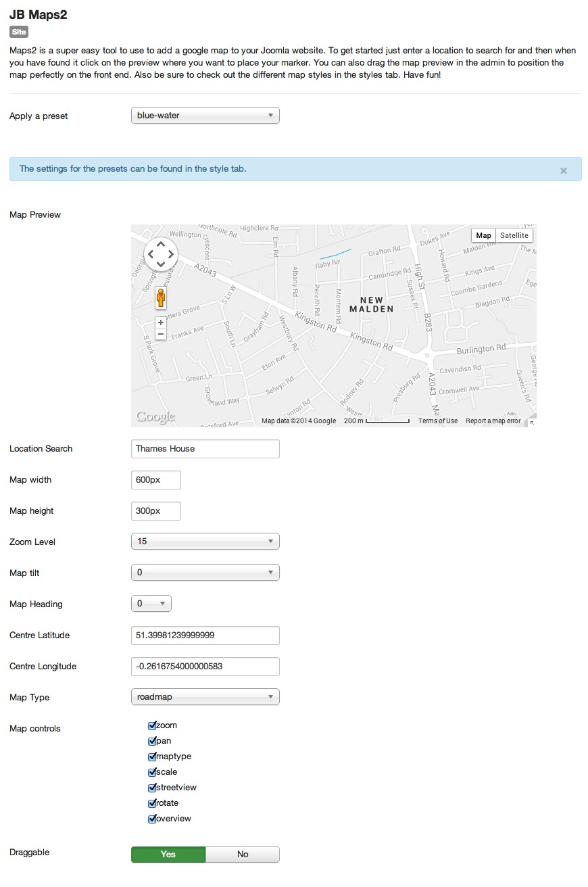Screen dimensions: 588x887
Task: Close the blue presets info alert
Action: tap(563, 170)
